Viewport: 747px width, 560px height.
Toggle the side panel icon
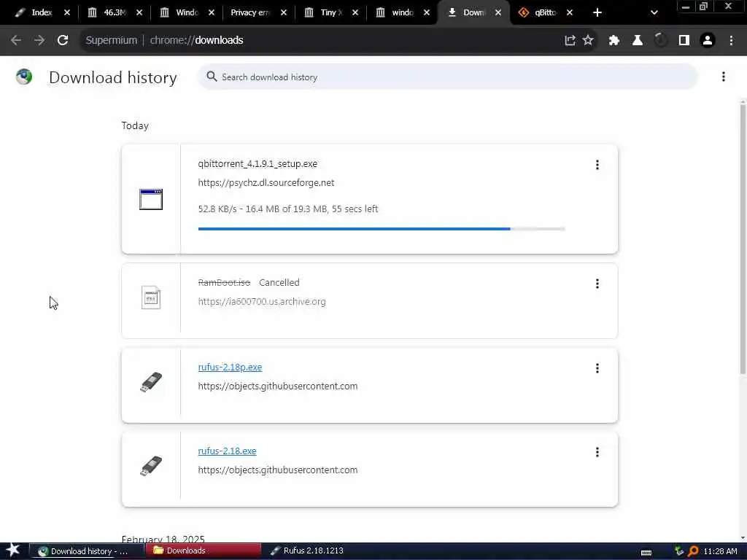[684, 41]
